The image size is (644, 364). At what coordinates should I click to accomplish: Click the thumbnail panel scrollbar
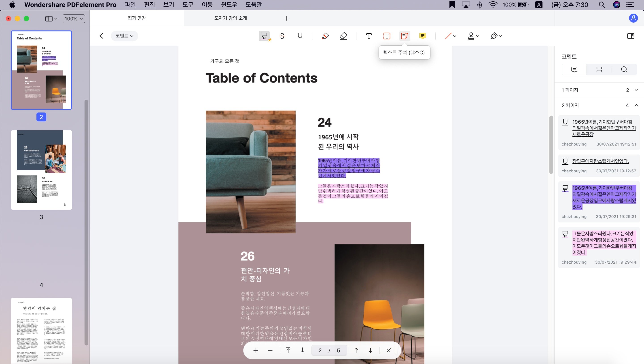coord(86,222)
